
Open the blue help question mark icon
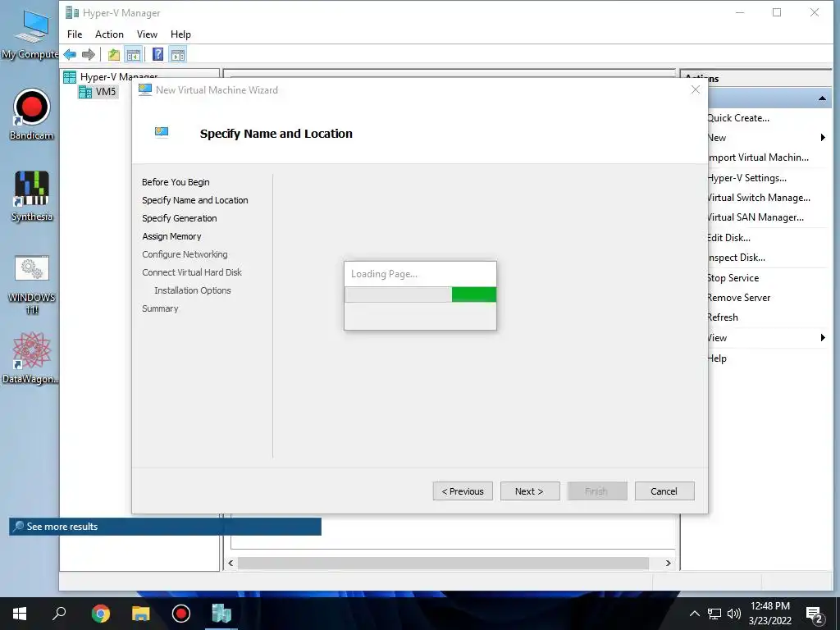click(157, 55)
